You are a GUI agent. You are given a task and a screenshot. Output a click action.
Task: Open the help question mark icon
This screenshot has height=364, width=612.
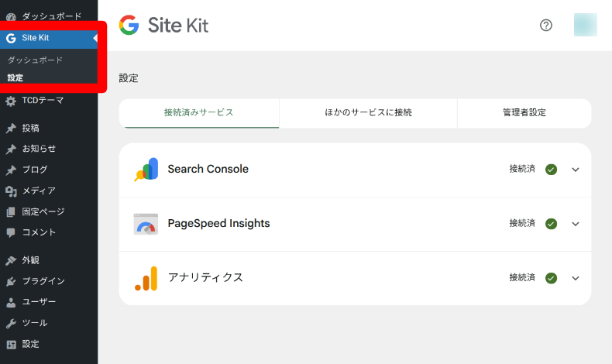click(545, 26)
